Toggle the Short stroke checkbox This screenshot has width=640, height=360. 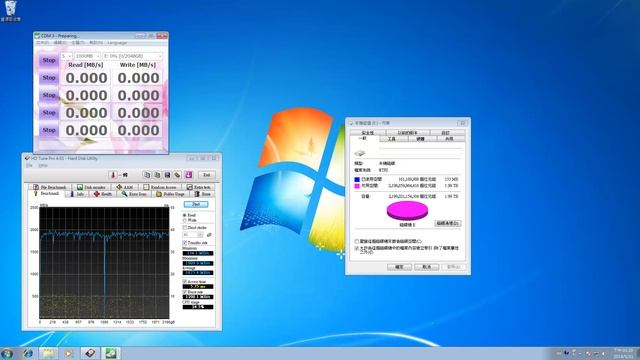(x=185, y=227)
